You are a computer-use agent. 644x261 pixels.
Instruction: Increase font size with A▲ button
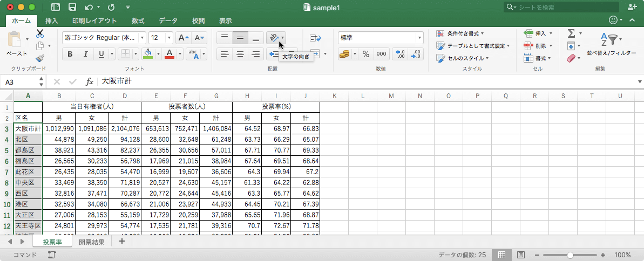pos(183,38)
